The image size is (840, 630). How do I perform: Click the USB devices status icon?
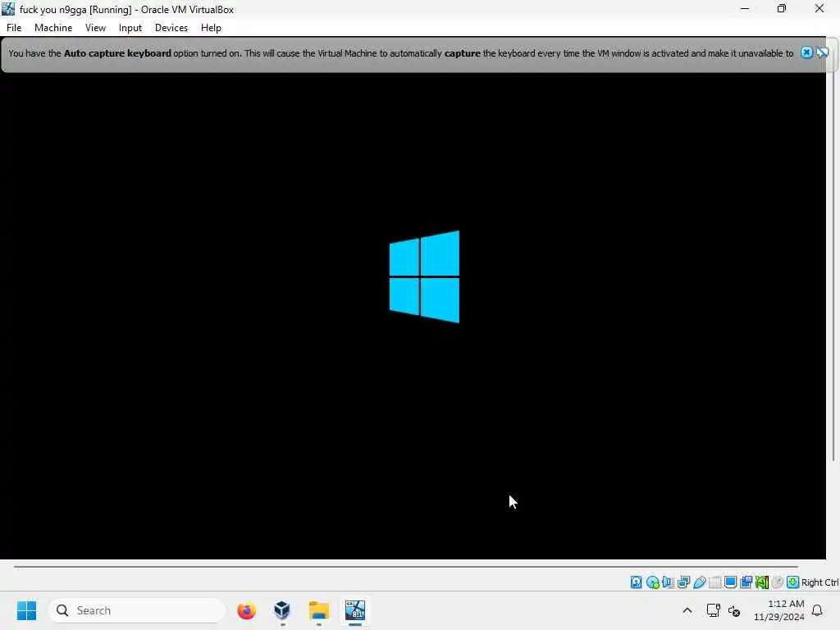click(699, 582)
